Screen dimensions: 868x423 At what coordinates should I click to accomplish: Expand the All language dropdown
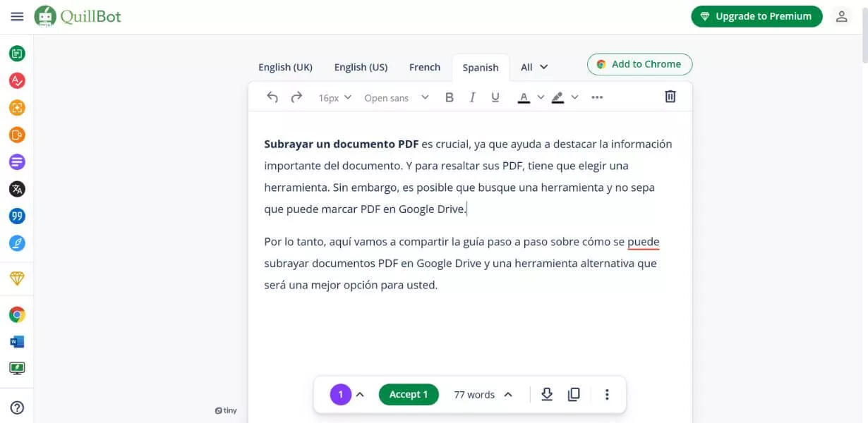coord(534,66)
